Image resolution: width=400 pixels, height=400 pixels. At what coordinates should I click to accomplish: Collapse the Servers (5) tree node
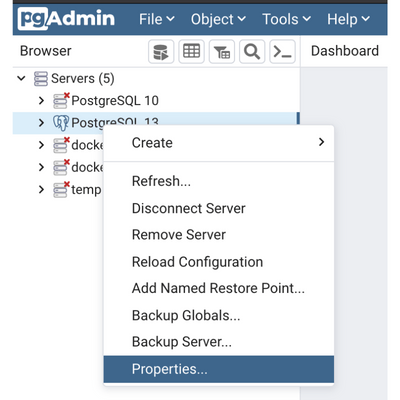click(x=21, y=79)
